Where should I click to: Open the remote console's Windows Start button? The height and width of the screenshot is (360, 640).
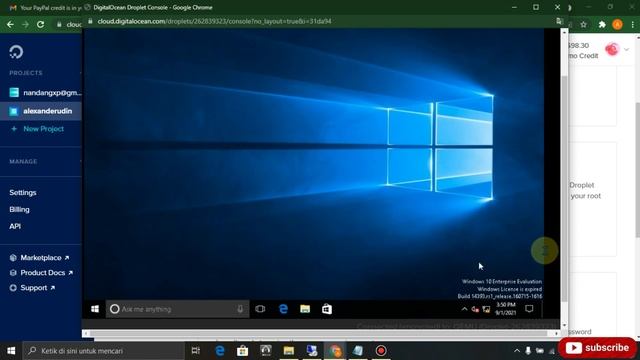pos(95,309)
